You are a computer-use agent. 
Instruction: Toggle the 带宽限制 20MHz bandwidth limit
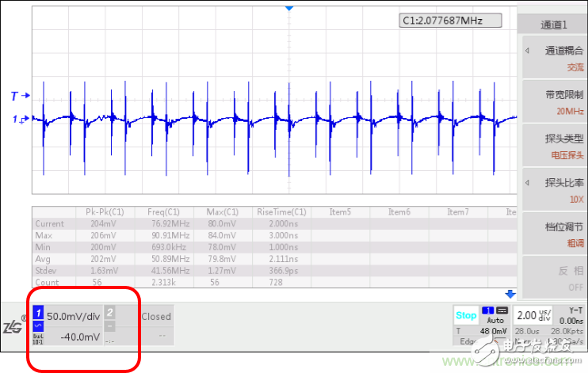click(553, 102)
